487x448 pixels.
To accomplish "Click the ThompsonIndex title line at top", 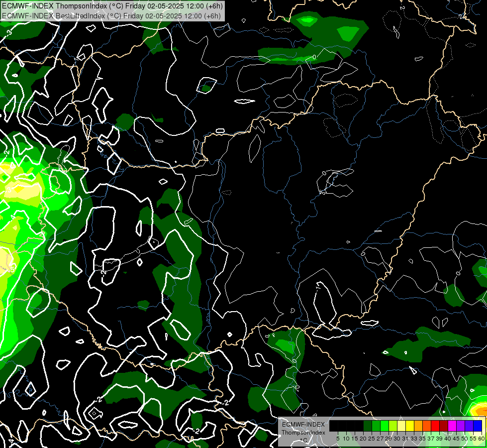I will [112, 6].
